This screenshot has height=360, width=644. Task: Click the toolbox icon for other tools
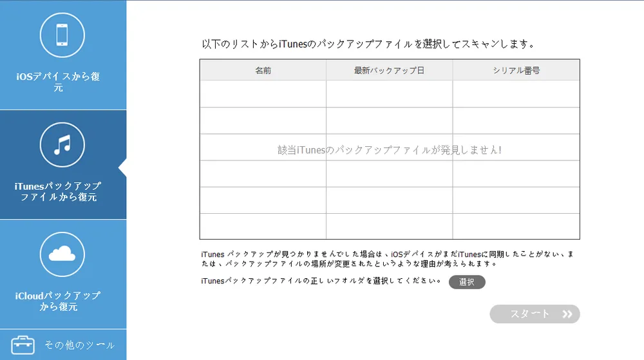point(23,345)
